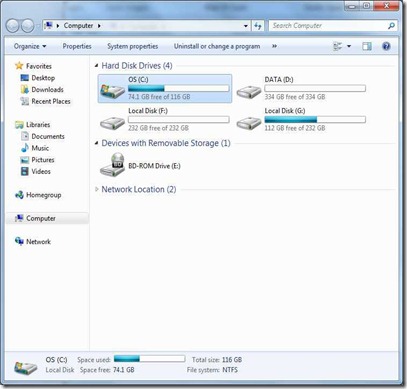This screenshot has height=389, width=407.
Task: Click the arrow after Computer in address bar
Action: (99, 26)
